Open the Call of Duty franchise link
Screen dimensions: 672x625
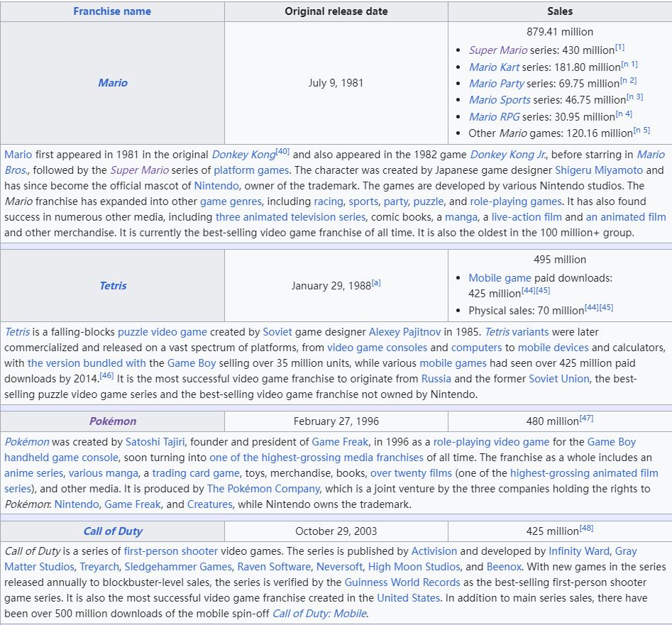pos(113,531)
